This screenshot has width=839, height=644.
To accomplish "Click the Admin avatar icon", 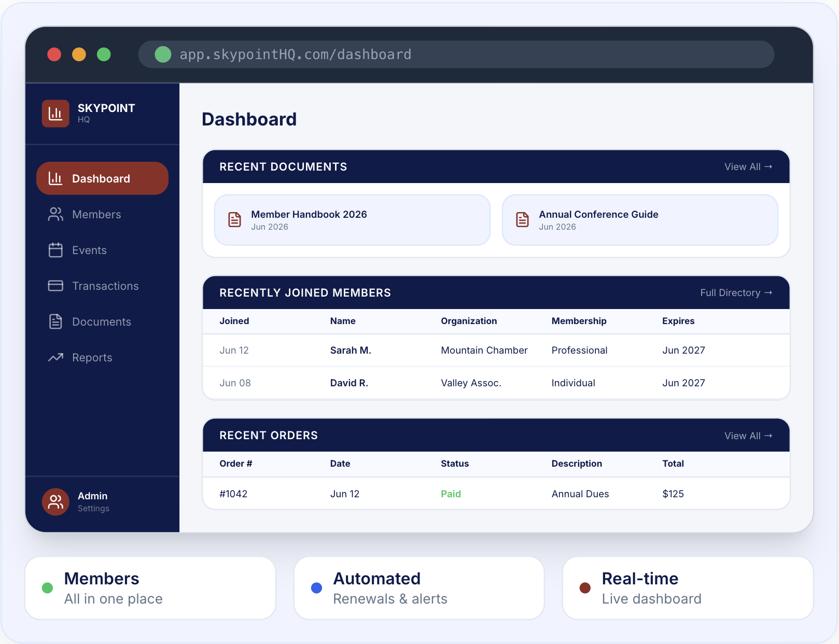I will (x=55, y=501).
